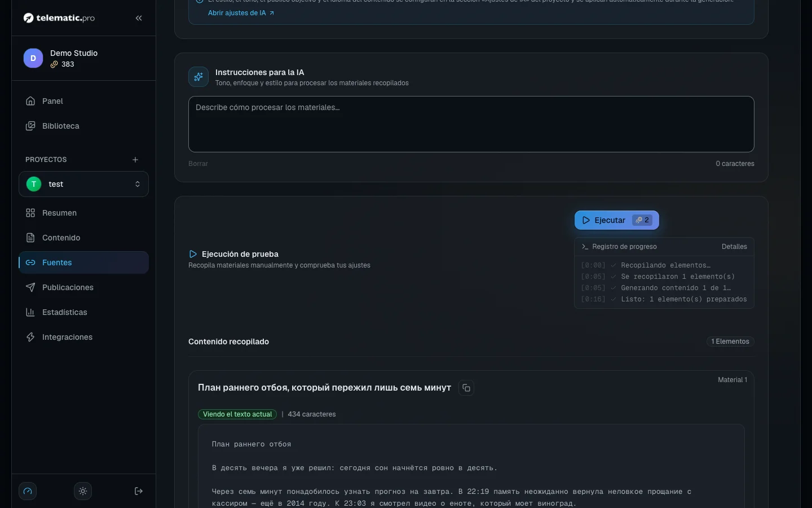Open Demo Studio account avatar
This screenshot has width=812, height=508.
coord(33,58)
